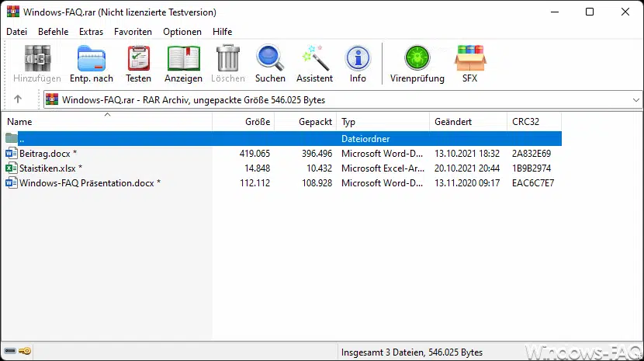Go up one folder level arrow

pyautogui.click(x=18, y=99)
